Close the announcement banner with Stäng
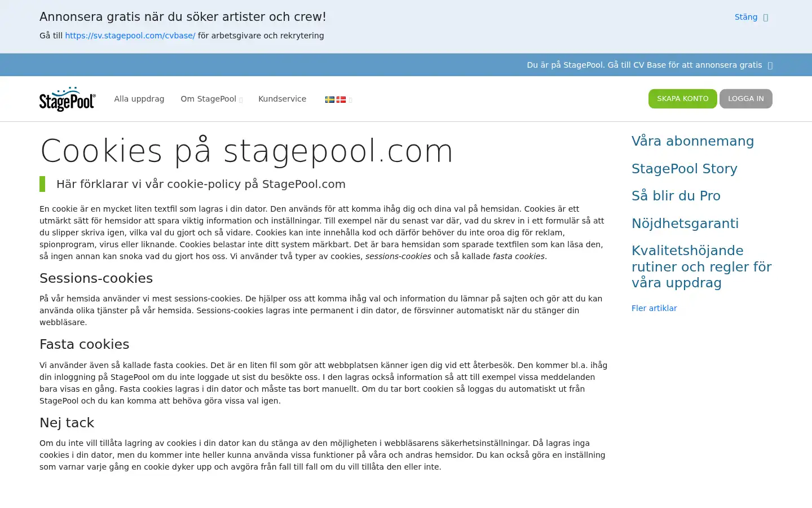This screenshot has height=508, width=812. [x=751, y=17]
